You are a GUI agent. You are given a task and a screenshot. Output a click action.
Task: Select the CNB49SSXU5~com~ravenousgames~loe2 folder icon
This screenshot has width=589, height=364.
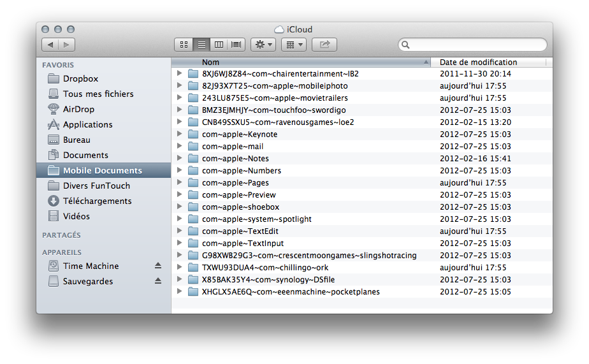tap(193, 122)
